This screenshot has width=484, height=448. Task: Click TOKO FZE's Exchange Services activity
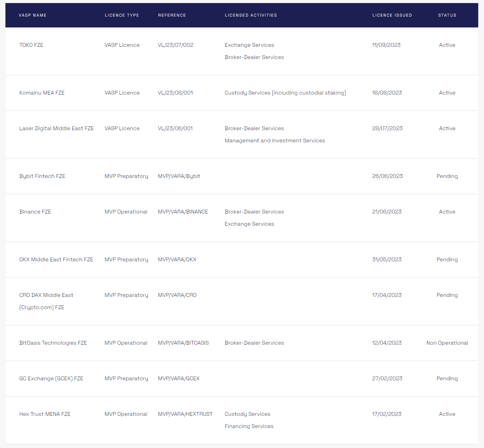click(x=249, y=45)
